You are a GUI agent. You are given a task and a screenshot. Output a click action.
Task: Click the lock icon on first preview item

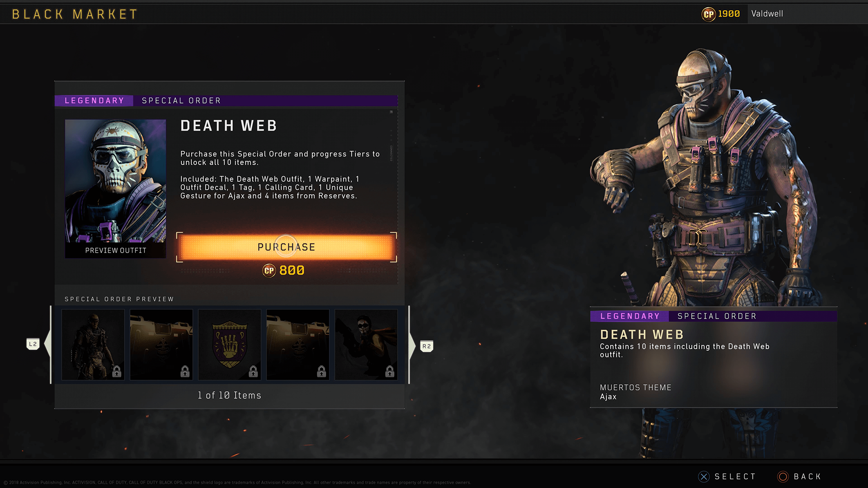[x=117, y=371]
